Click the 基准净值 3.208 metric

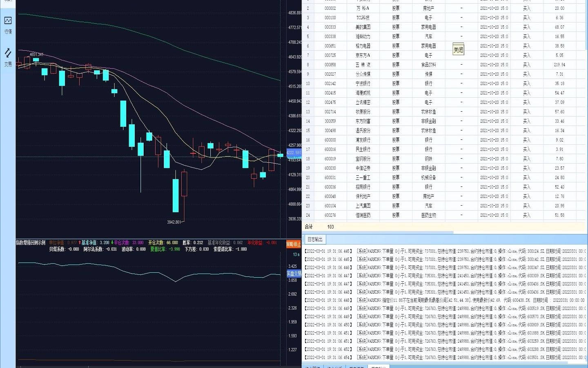click(x=95, y=242)
